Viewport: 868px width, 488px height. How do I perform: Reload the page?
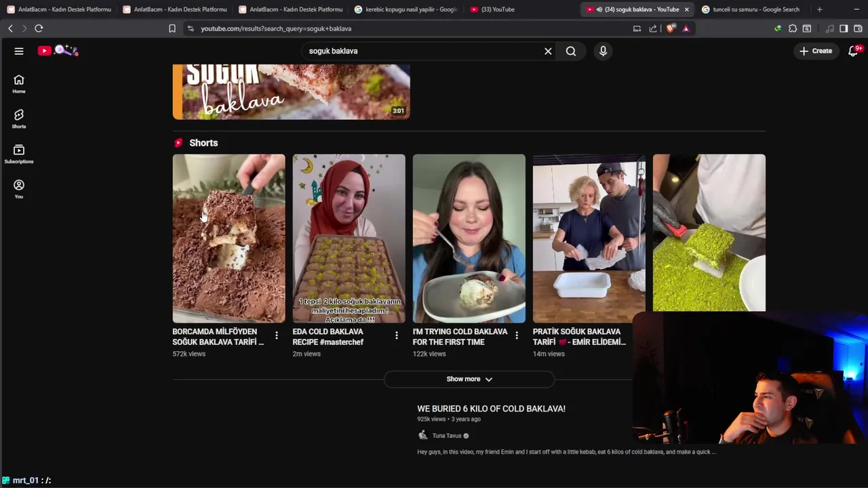click(39, 28)
